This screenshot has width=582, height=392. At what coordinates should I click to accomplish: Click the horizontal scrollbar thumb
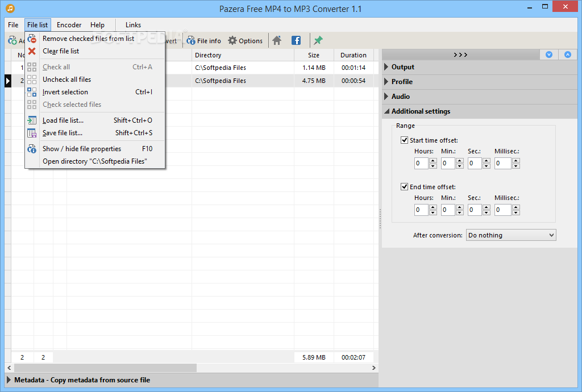(105, 368)
